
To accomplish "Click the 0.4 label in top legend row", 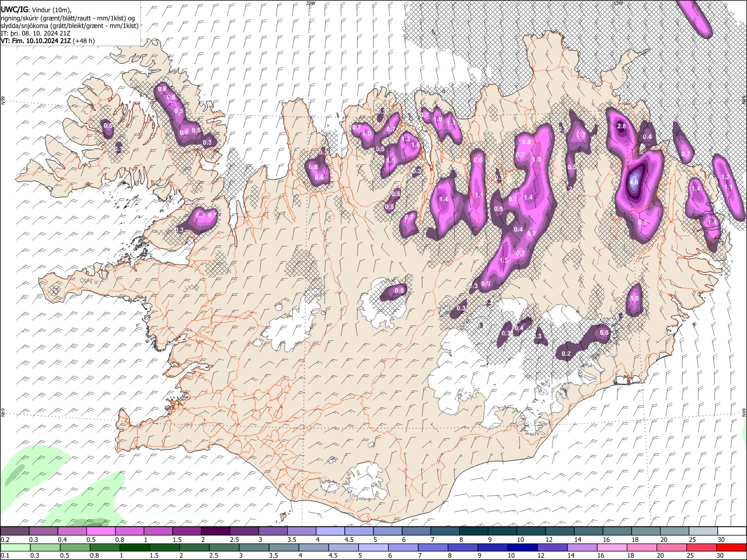I will coord(62,540).
